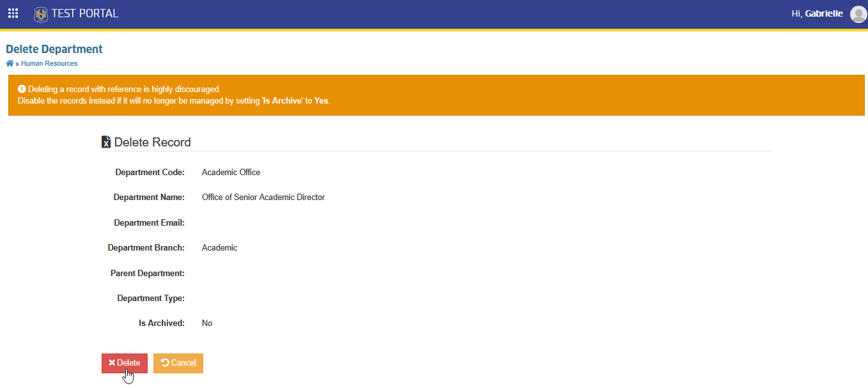Click the 'Delete Record' section title
868x388 pixels.
152,142
